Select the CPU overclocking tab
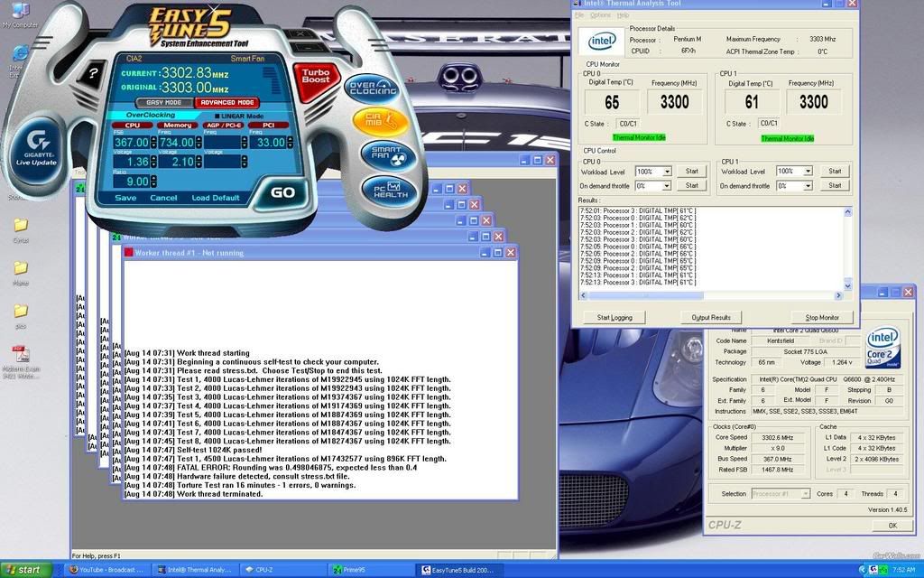 click(x=133, y=125)
